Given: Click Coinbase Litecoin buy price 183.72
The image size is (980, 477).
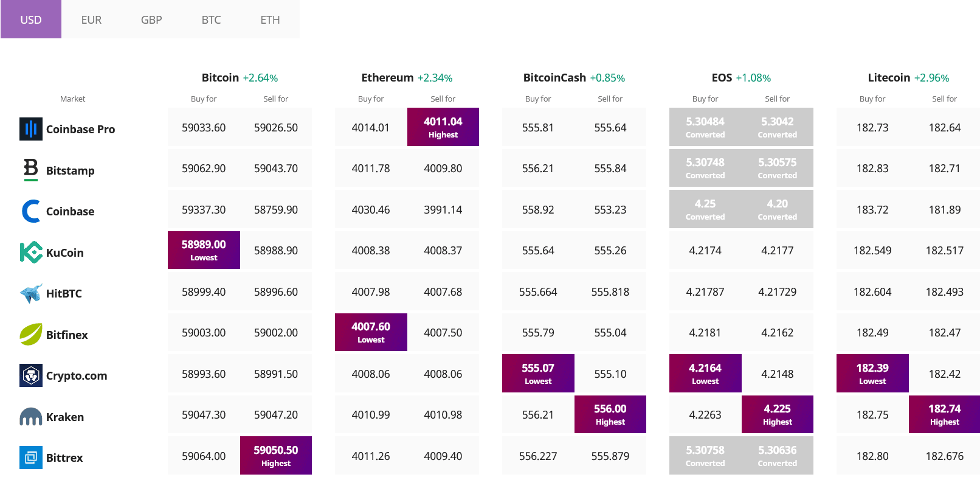Looking at the screenshot, I should click(872, 209).
